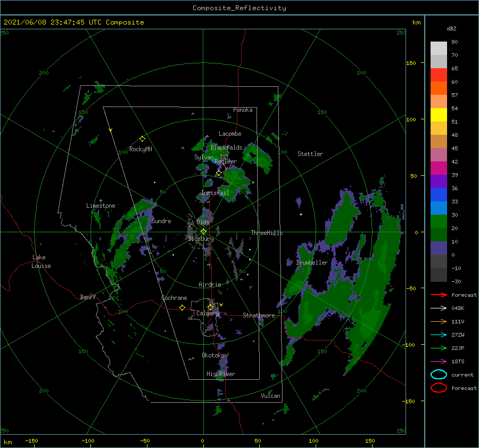Click the Didsbury label
Image resolution: width=479 pixels, height=448 pixels.
click(201, 239)
